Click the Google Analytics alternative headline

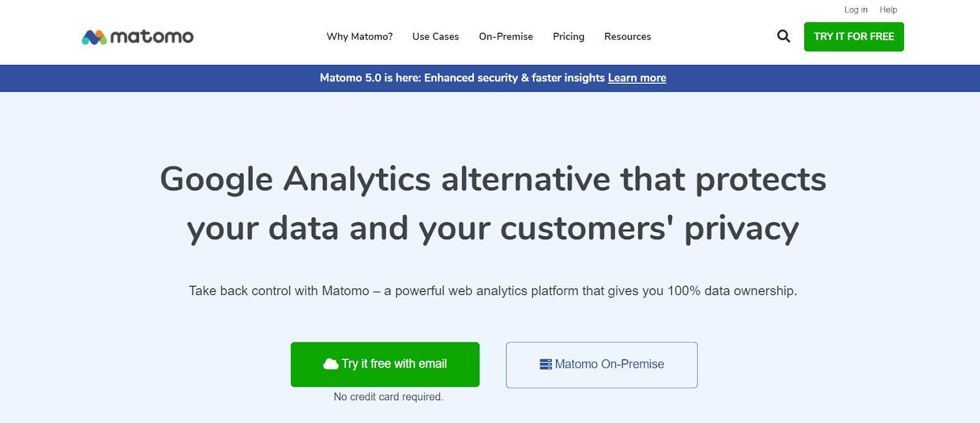click(x=493, y=204)
